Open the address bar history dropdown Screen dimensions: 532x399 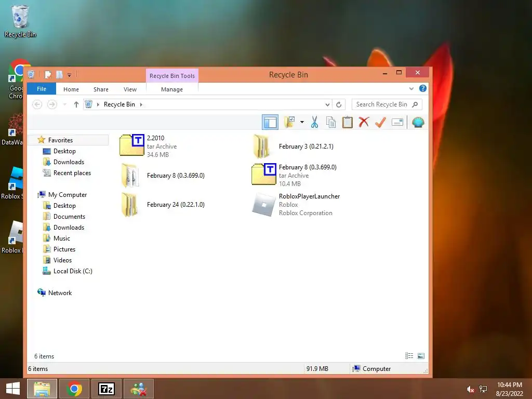pyautogui.click(x=327, y=104)
